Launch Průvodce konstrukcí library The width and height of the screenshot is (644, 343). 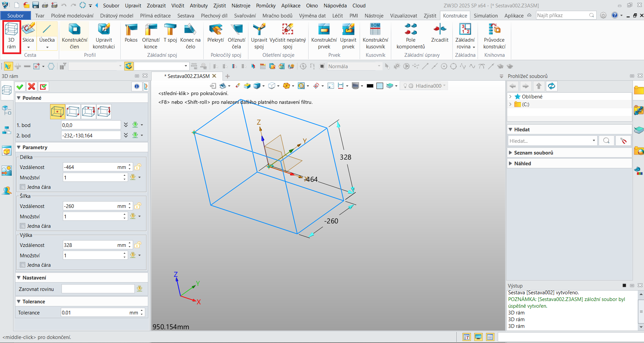494,36
